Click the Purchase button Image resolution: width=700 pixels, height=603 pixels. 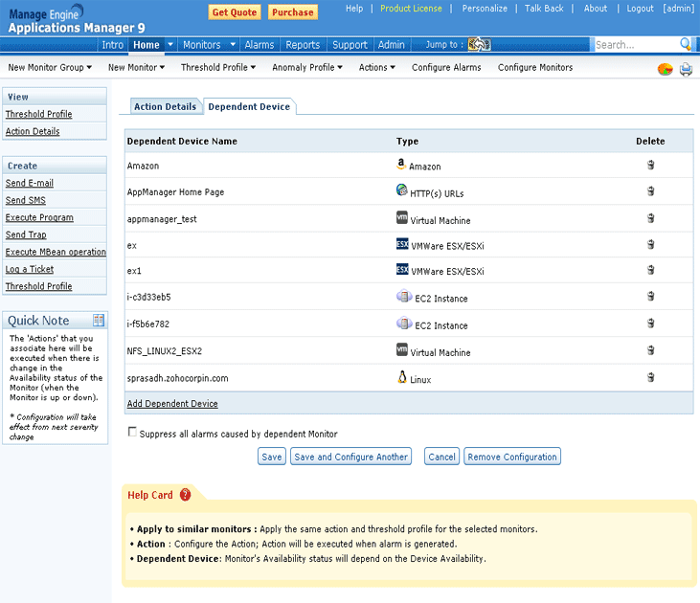pos(293,12)
